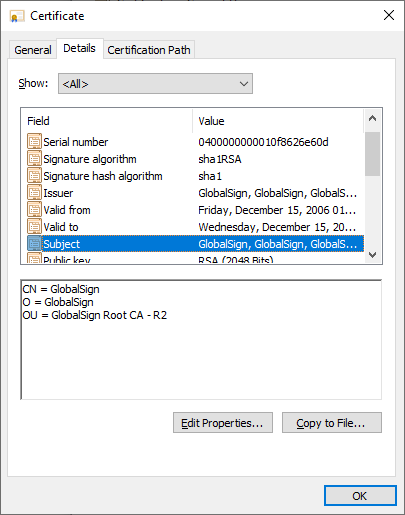This screenshot has height=515, width=405.
Task: Click the Edit Properties button
Action: (223, 423)
